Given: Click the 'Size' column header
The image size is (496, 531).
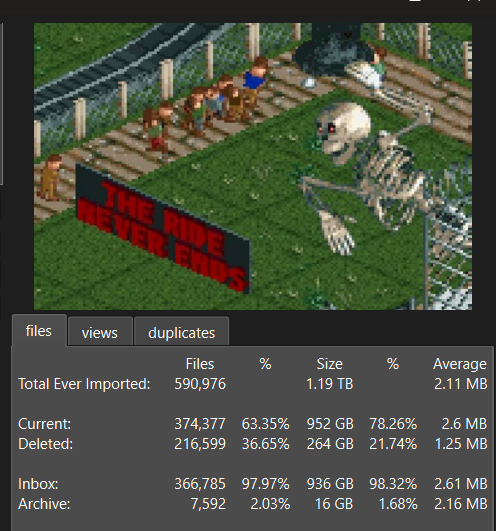Looking at the screenshot, I should click(x=330, y=364).
